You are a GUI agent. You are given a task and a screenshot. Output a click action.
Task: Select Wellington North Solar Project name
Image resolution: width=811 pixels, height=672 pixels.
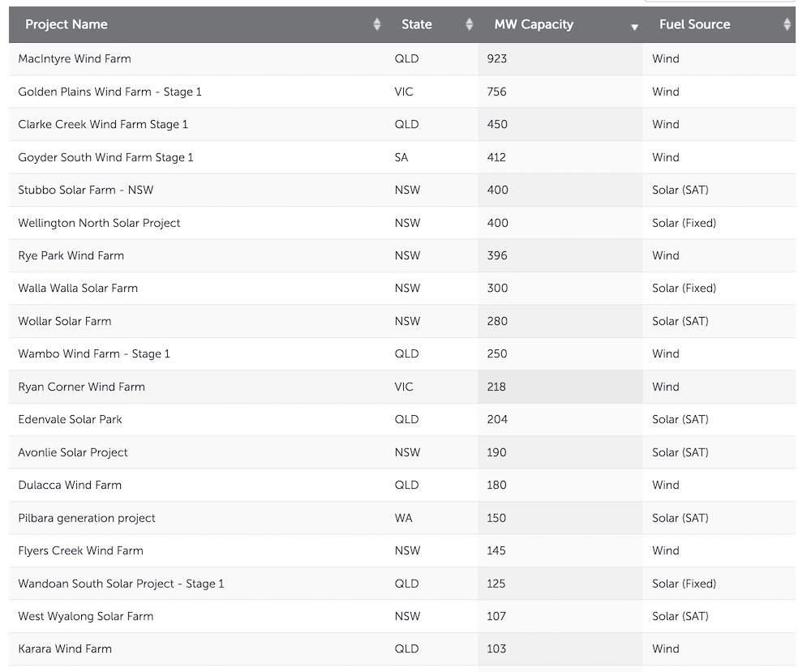click(x=99, y=223)
